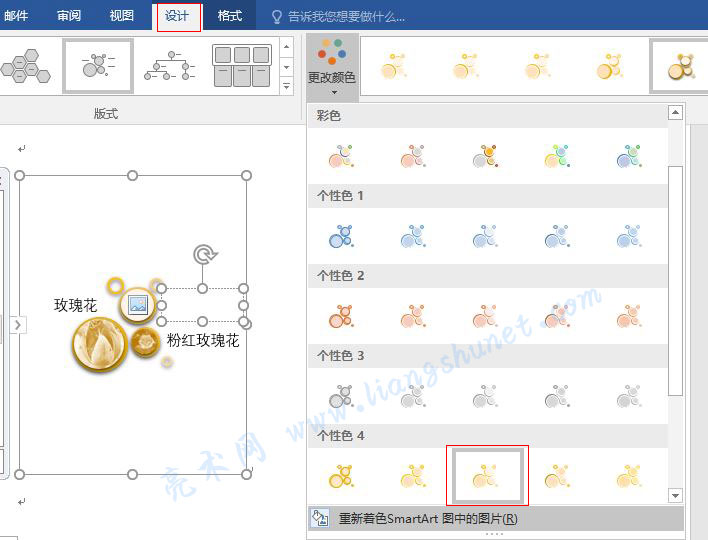Apply the selected 3D SmartArt style thumbnail
The height and width of the screenshot is (540, 708).
coord(681,66)
